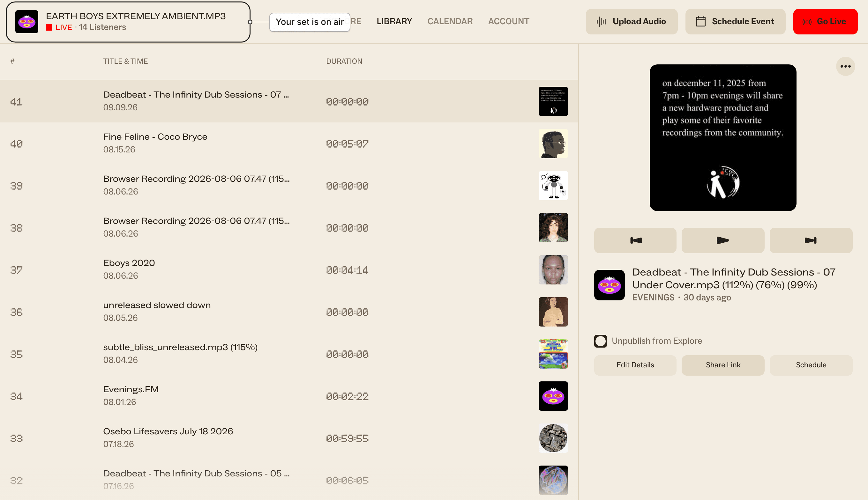Image resolution: width=868 pixels, height=500 pixels.
Task: Click the DURATION column header
Action: (x=344, y=61)
